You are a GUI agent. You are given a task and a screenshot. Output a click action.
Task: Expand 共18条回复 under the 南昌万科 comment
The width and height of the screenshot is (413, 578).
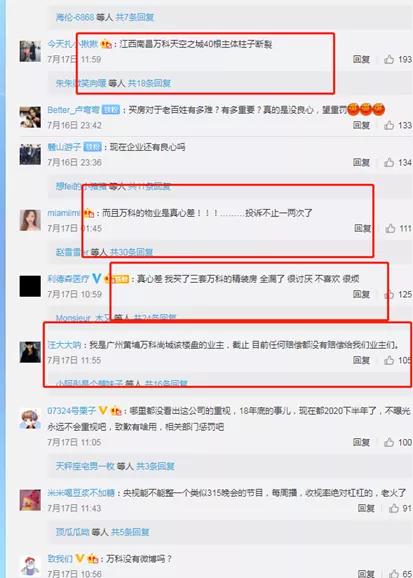(x=149, y=83)
